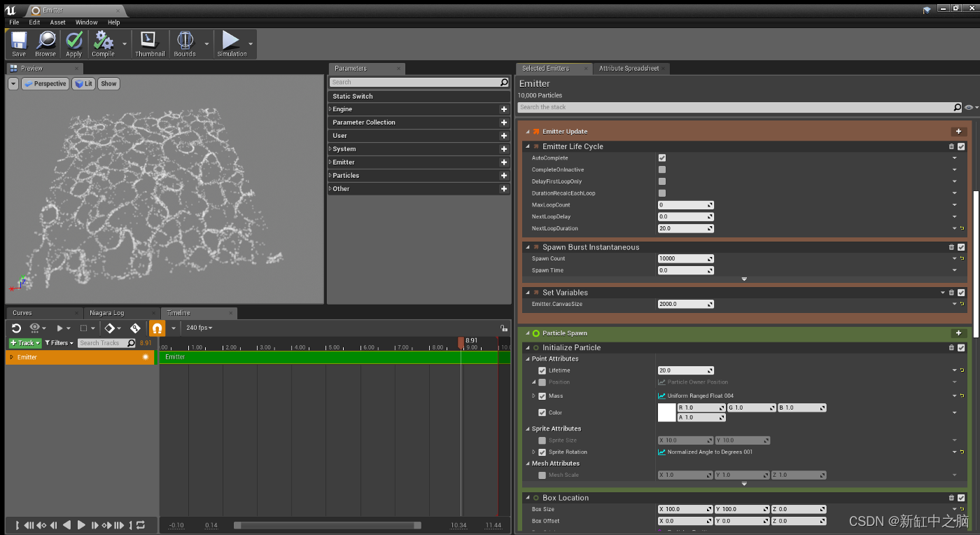Screen dimensions: 980x535
Task: Uncheck the Lifetime attribute checkbox
Action: (542, 370)
